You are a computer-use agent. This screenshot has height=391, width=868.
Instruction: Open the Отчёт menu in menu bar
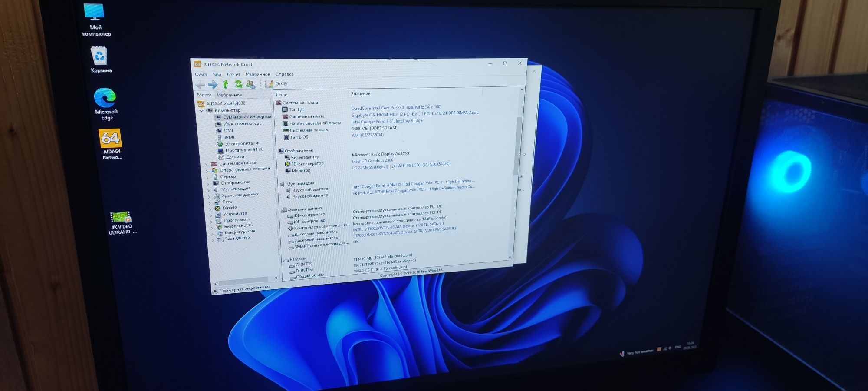[x=233, y=74]
